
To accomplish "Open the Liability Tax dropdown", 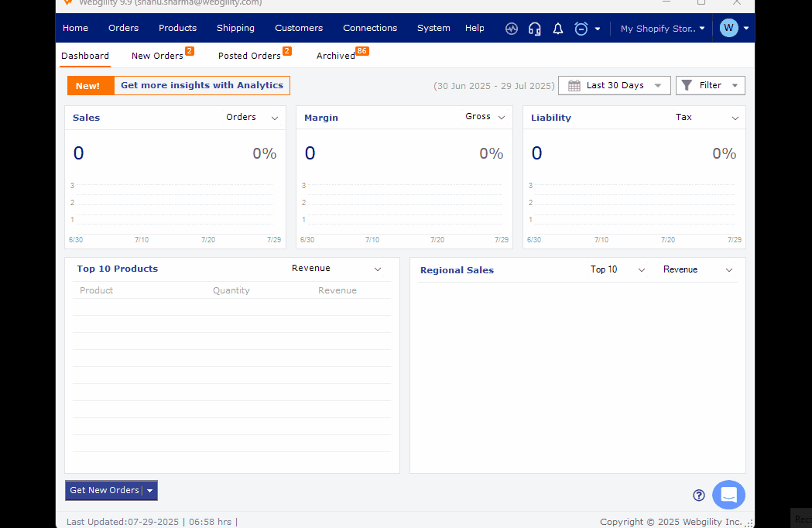I will pyautogui.click(x=708, y=118).
